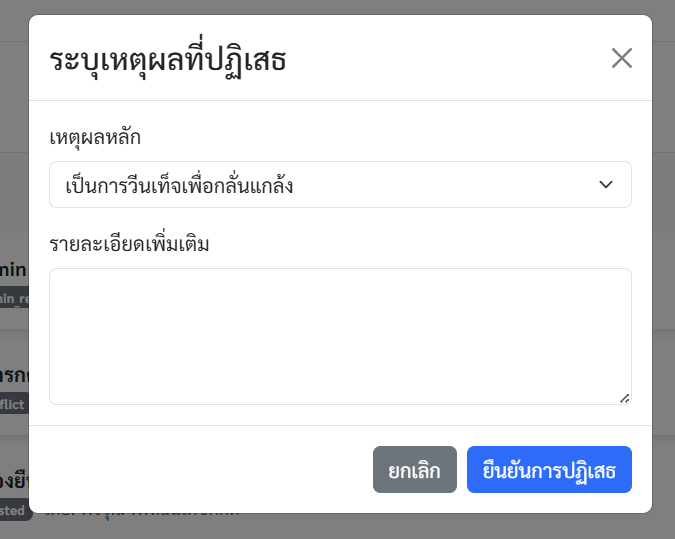675x539 pixels.
Task: Grab the text area resize handle
Action: click(624, 397)
